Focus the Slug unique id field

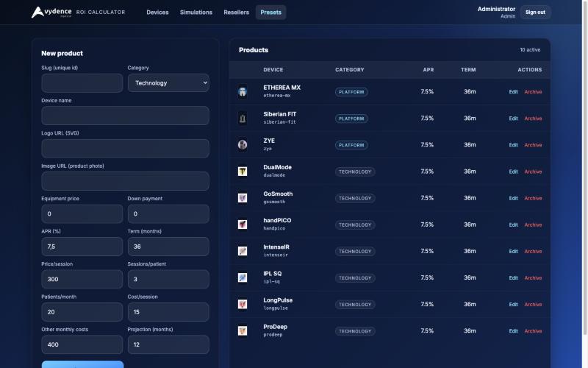82,83
